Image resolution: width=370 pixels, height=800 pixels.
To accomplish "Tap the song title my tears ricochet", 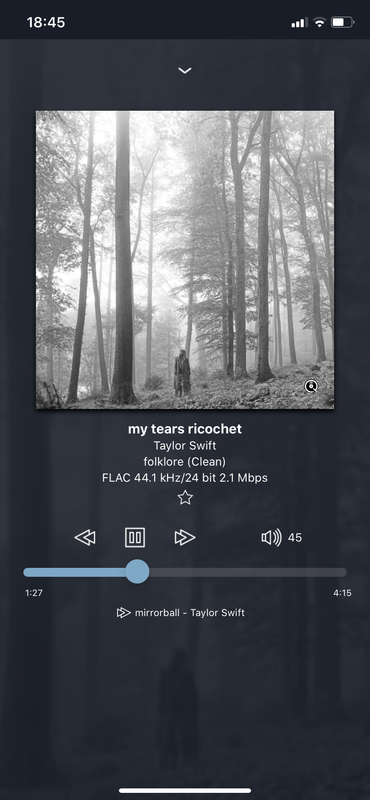I will [x=185, y=429].
